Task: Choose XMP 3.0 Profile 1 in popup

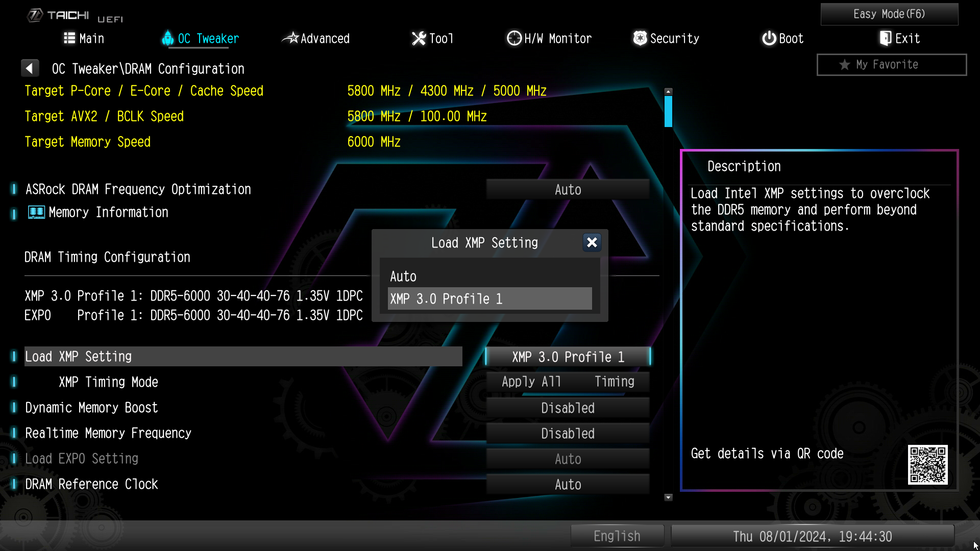Action: [489, 298]
